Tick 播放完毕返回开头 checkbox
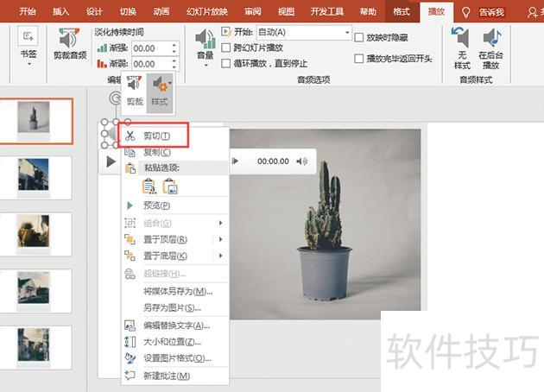544x392 pixels. coord(359,59)
